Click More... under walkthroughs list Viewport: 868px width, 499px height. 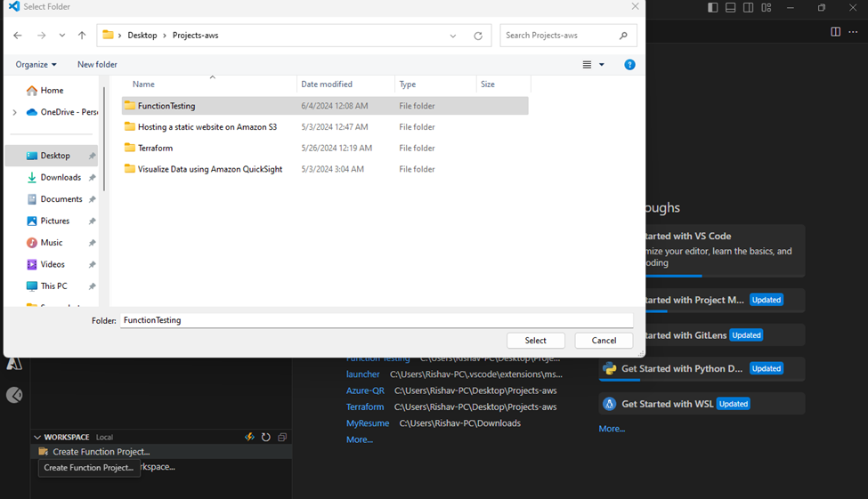click(612, 429)
